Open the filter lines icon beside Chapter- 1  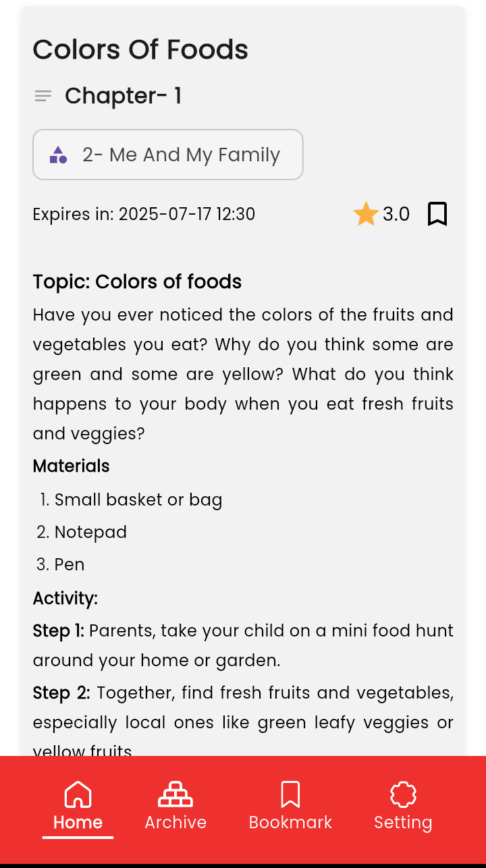point(43,96)
